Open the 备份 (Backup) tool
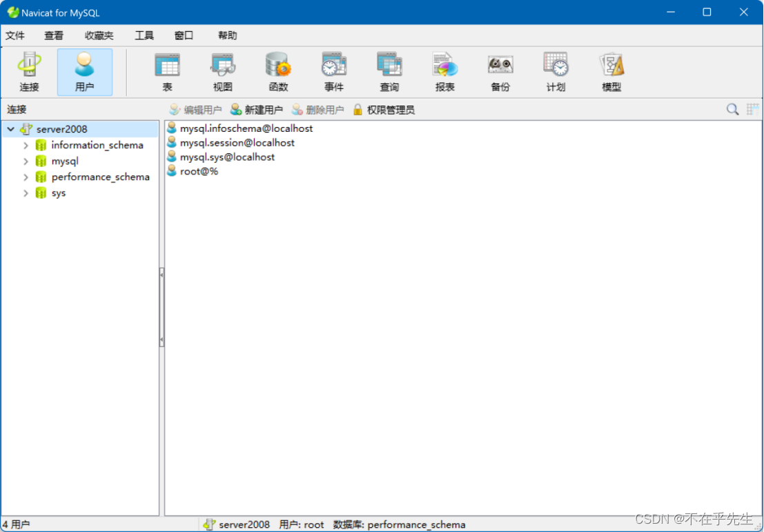Image resolution: width=764 pixels, height=532 pixels. [x=500, y=71]
